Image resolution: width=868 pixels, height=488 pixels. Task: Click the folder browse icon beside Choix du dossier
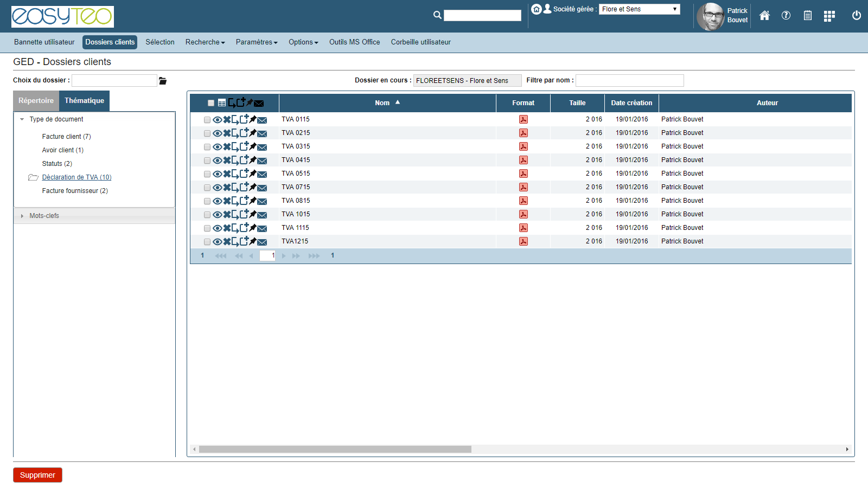(163, 81)
